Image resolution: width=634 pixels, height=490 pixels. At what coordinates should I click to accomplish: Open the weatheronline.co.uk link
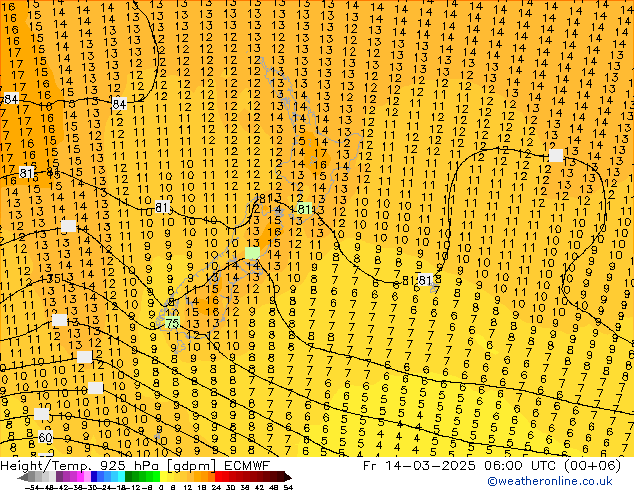(x=550, y=481)
